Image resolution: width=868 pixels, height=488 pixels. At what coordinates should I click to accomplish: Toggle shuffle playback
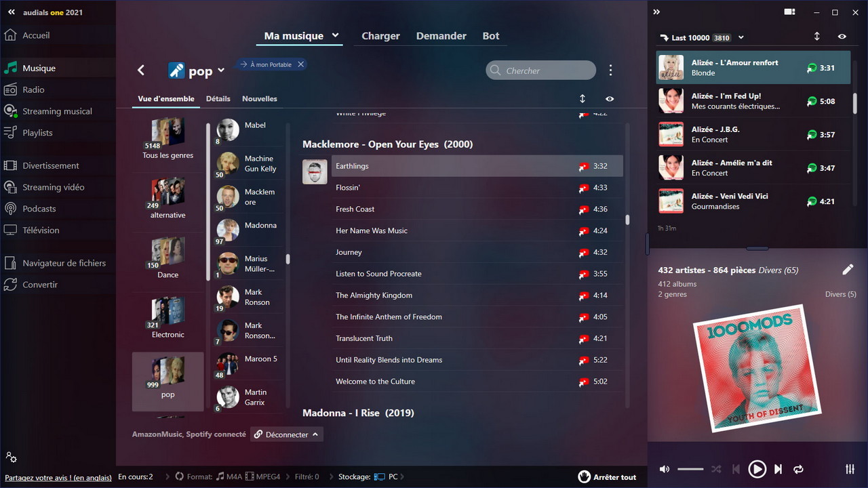716,469
